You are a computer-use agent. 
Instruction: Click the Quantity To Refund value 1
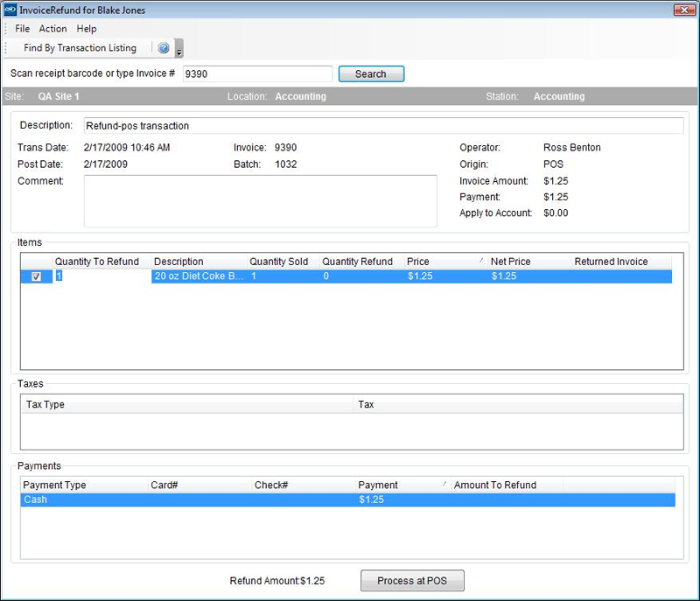pos(59,276)
